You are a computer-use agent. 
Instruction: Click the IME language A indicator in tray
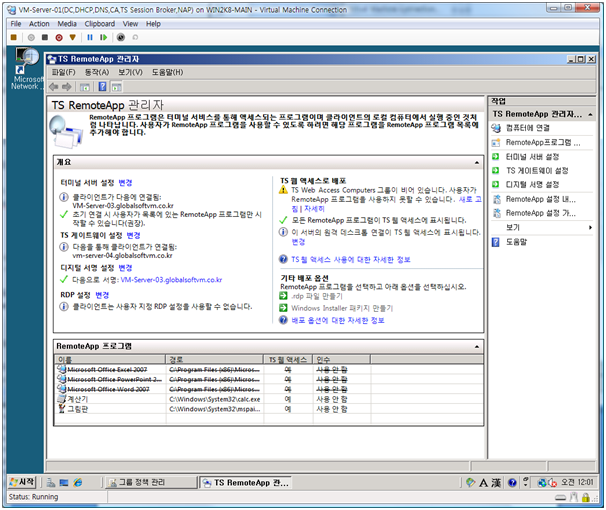(x=483, y=483)
